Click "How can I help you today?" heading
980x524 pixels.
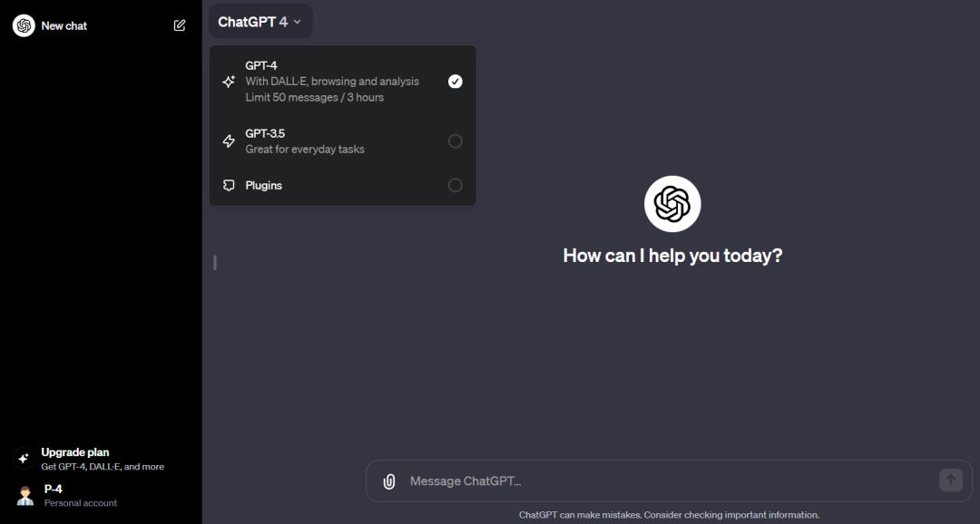point(672,256)
